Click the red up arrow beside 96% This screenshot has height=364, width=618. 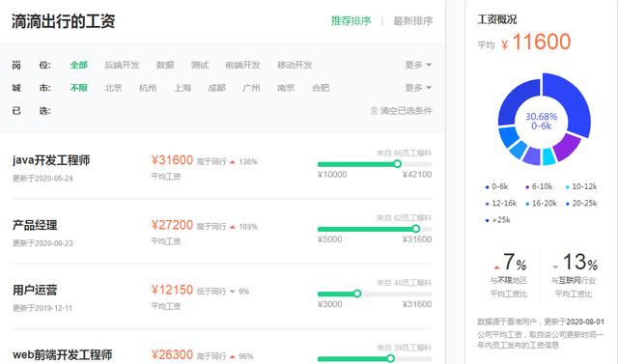(233, 357)
